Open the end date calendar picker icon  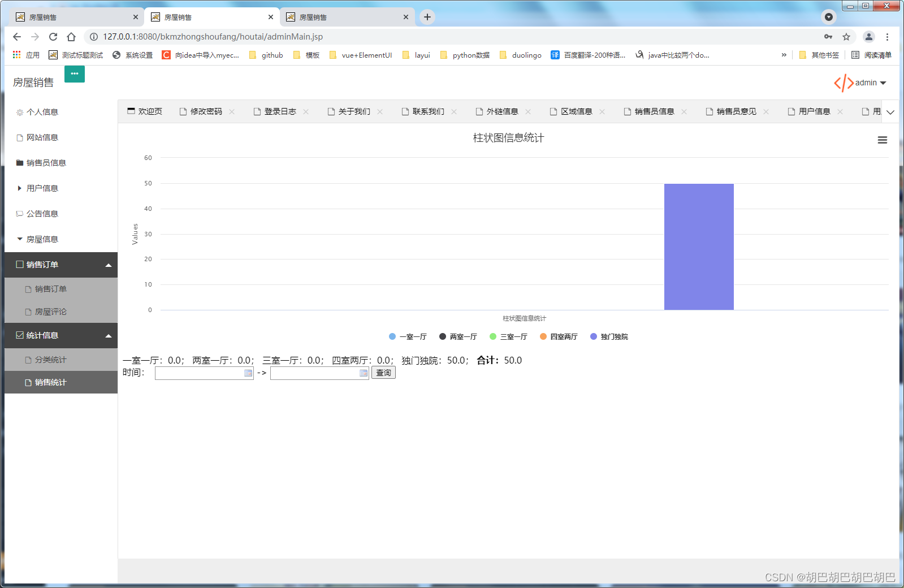pos(364,373)
